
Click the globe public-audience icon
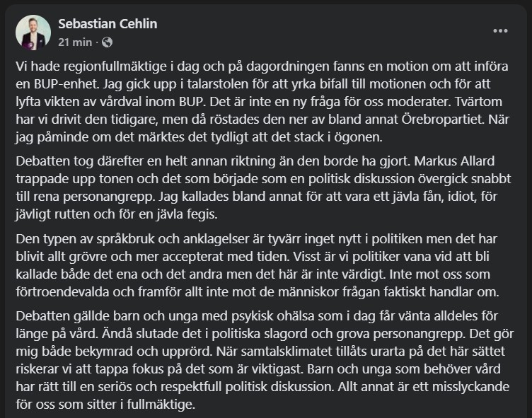[107, 42]
